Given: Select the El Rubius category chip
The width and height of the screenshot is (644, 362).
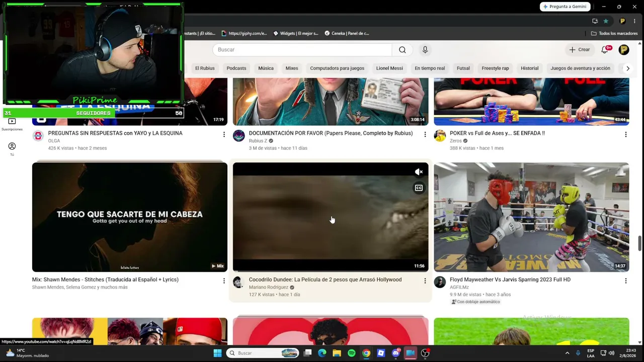Looking at the screenshot, I should coord(205,68).
